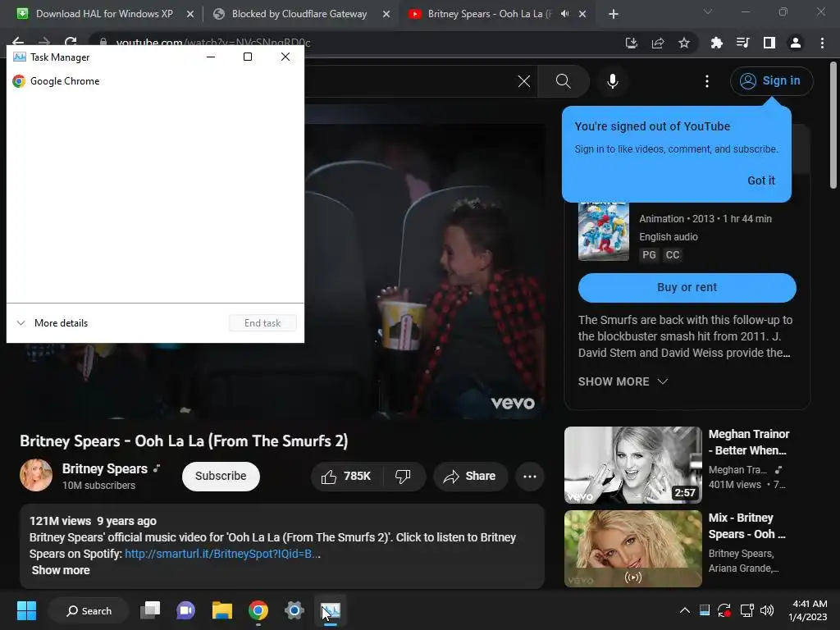
Task: Dislike the video with thumbs down icon
Action: pos(403,477)
